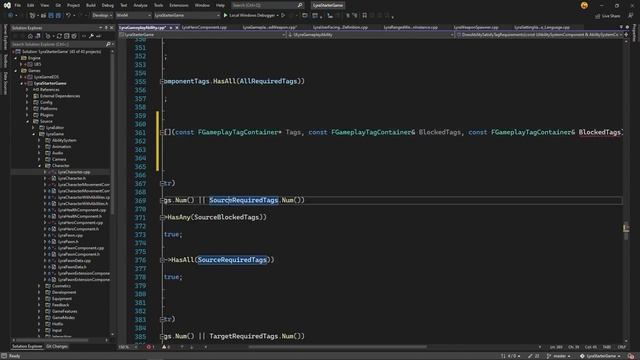Toggle Solution Explorer auto-hide pin
The image size is (640, 360).
click(x=106, y=28)
